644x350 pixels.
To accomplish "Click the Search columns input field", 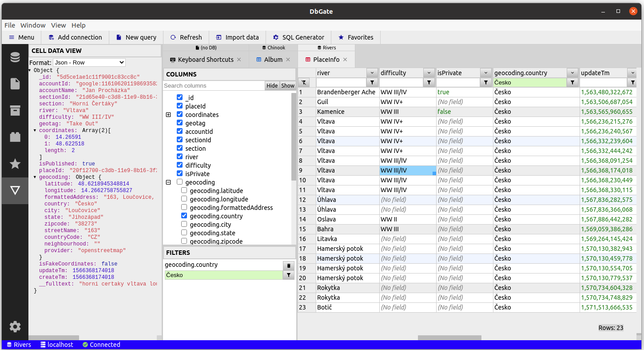I will [214, 85].
